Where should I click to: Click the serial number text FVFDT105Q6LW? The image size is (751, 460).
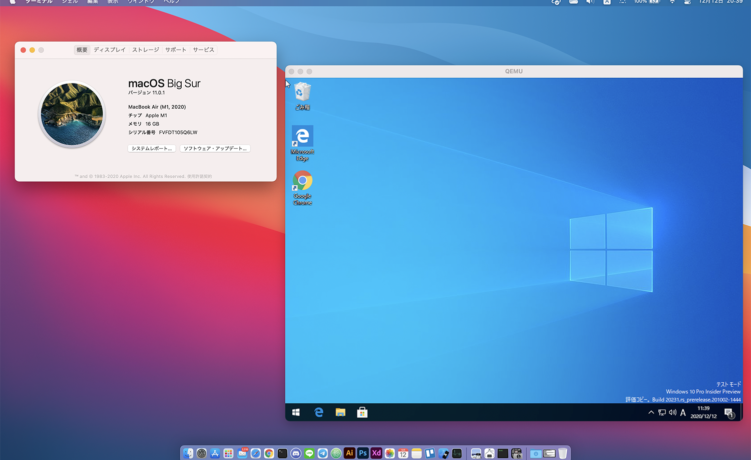178,132
